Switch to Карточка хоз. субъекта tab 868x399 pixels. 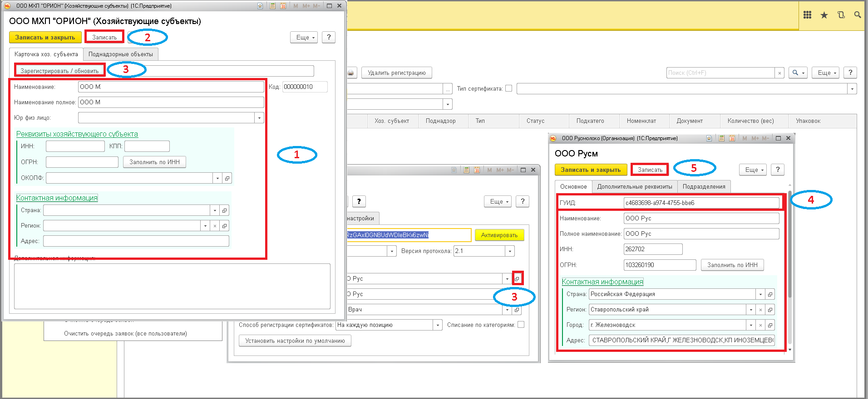tap(46, 54)
